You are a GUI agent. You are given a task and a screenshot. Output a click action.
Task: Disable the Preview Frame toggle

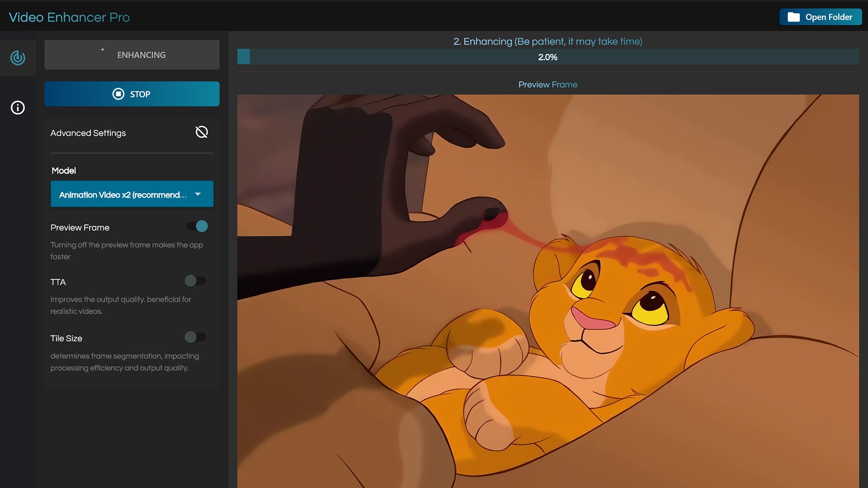click(x=197, y=226)
